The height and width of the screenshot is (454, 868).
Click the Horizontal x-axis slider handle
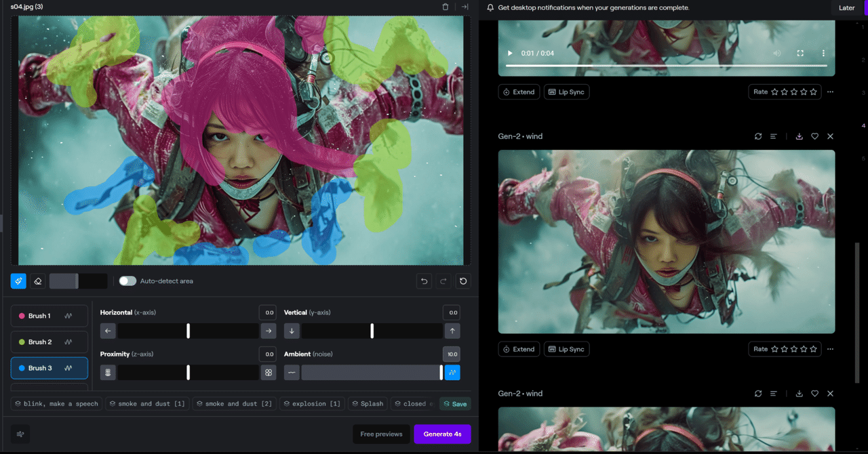coord(189,331)
